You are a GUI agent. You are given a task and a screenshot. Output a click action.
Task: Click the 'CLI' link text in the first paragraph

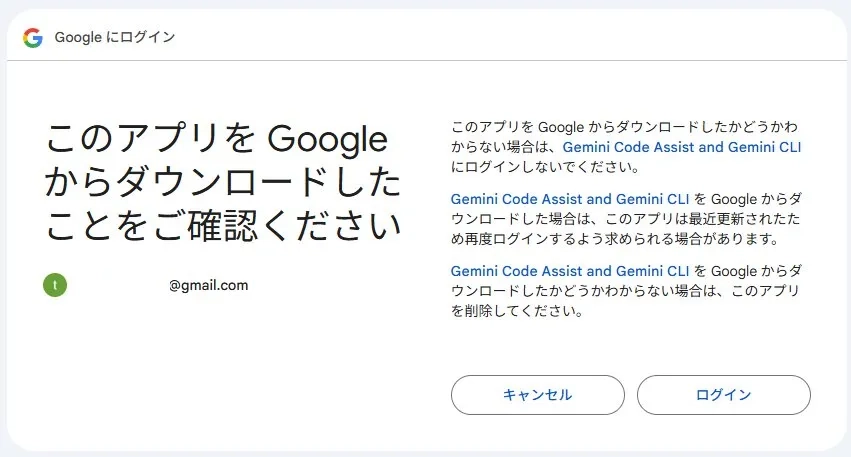(790, 147)
